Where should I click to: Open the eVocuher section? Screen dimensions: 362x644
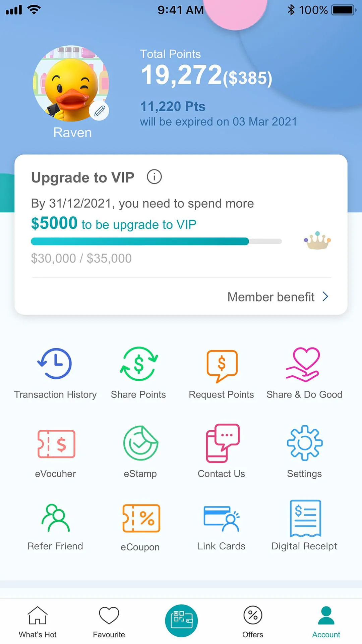coord(55,443)
